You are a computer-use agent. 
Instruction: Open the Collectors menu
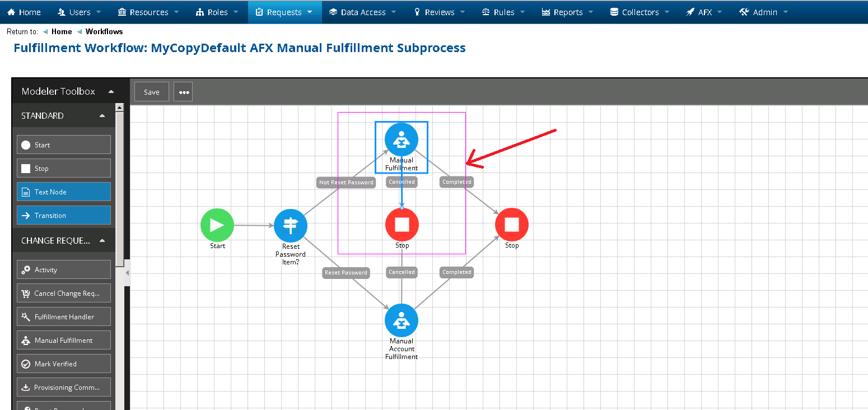click(x=640, y=12)
